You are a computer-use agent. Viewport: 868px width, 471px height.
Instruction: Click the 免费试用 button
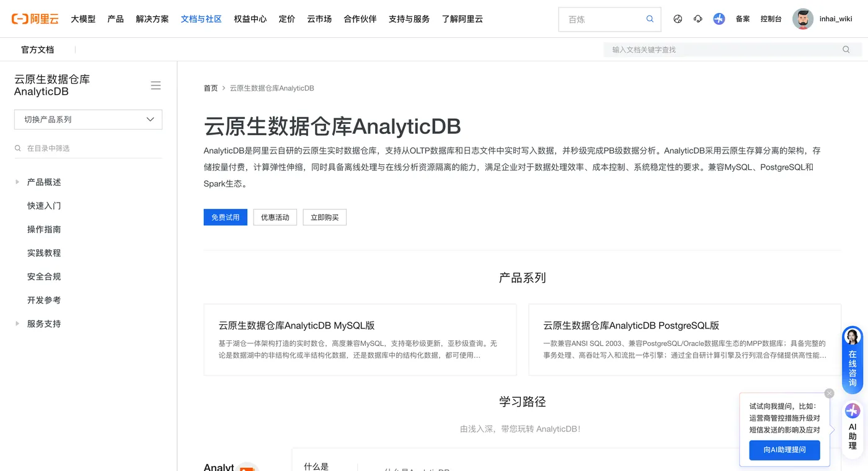(226, 218)
